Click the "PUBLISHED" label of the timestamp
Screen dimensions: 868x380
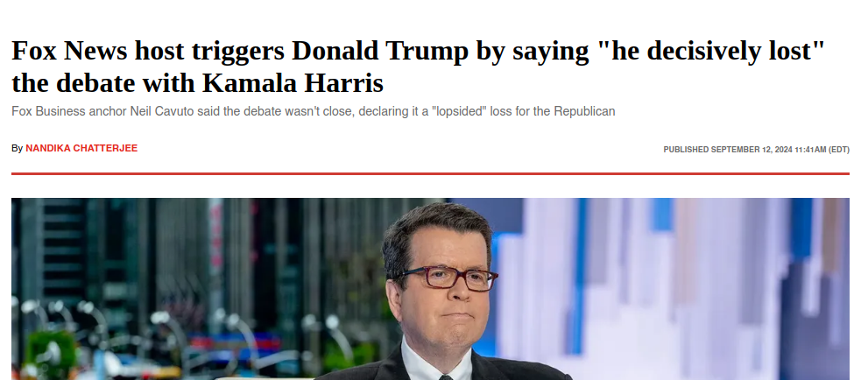click(x=686, y=150)
